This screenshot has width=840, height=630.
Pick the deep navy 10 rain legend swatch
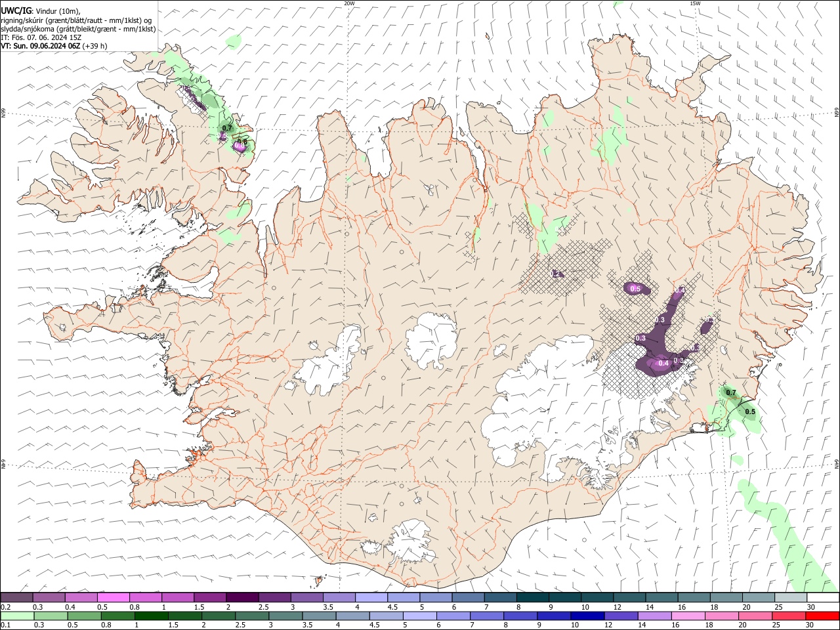point(587,616)
